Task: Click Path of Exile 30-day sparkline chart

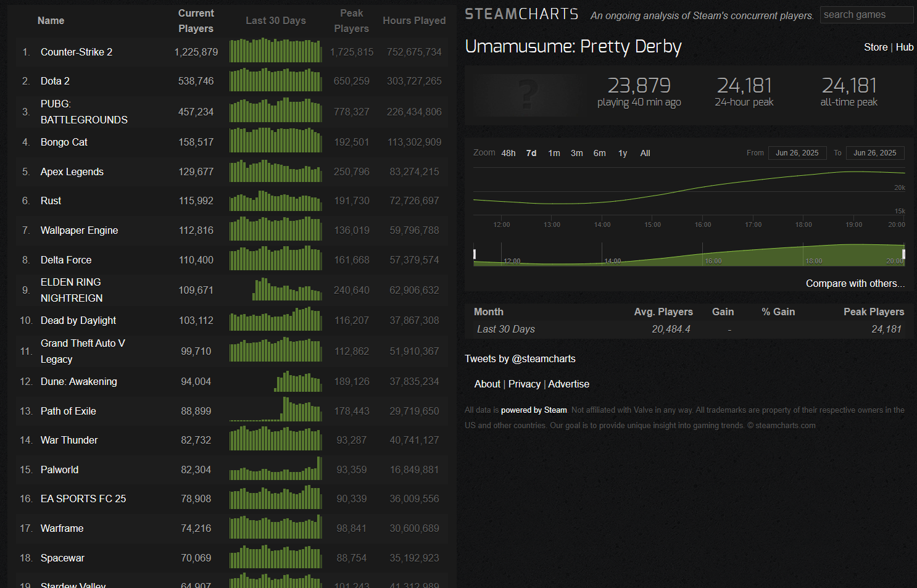Action: pyautogui.click(x=276, y=410)
